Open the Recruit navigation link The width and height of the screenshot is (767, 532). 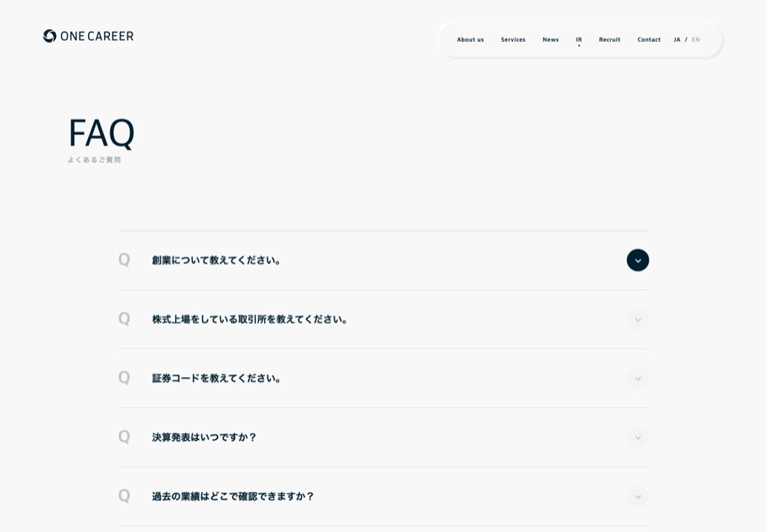pos(609,39)
